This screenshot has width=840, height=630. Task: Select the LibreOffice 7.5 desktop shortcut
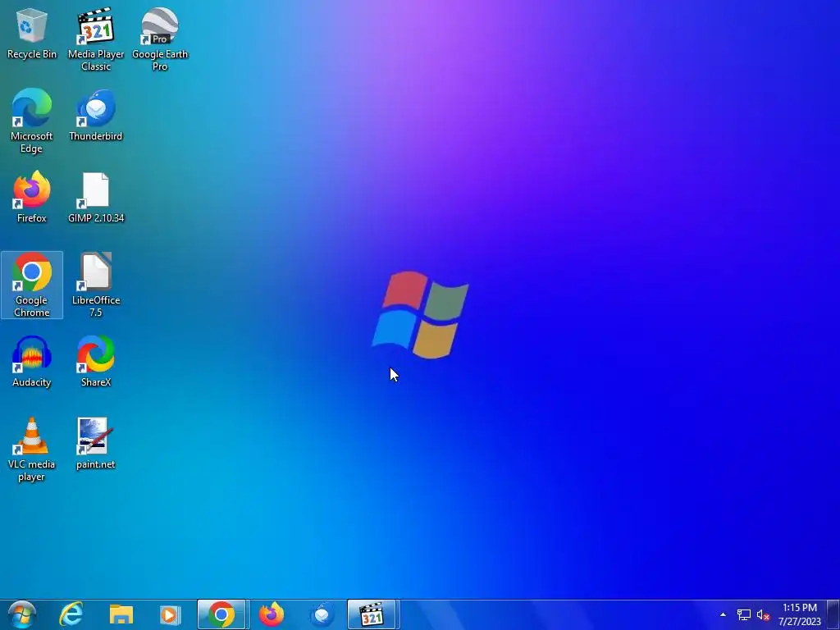96,285
